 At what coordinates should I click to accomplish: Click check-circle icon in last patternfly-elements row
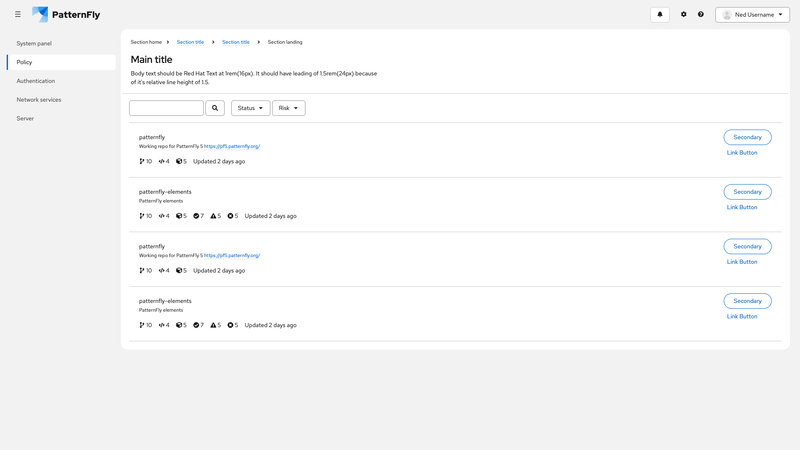[196, 325]
